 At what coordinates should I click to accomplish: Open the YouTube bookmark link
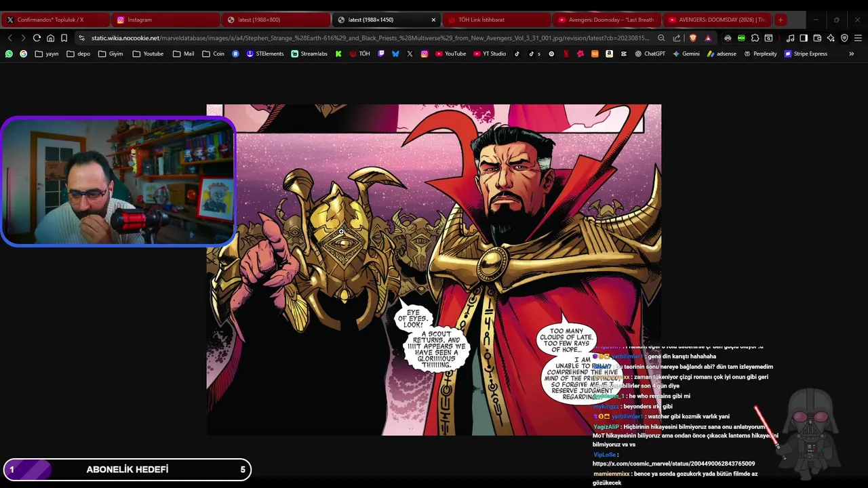[x=451, y=54]
